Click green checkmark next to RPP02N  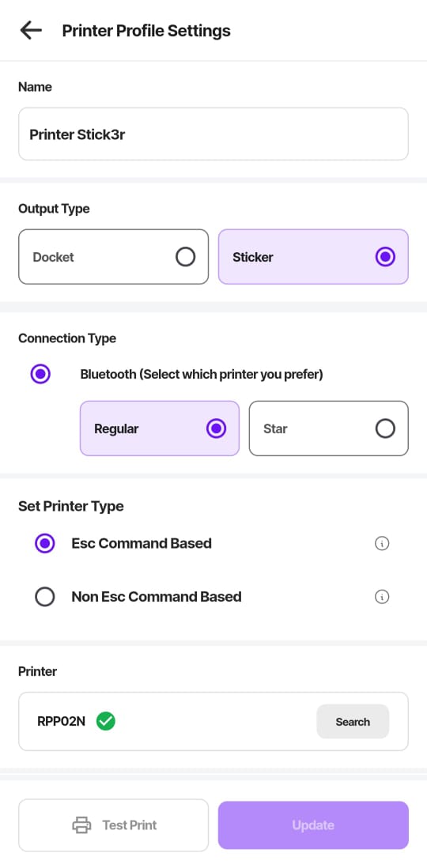coord(105,721)
